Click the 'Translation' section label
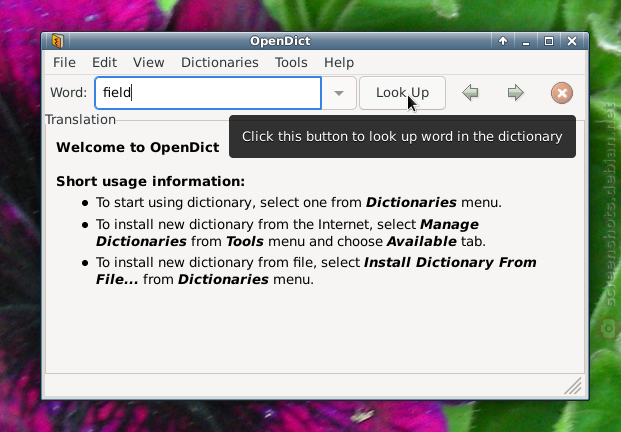Screen dimensions: 621x432 coord(80,120)
